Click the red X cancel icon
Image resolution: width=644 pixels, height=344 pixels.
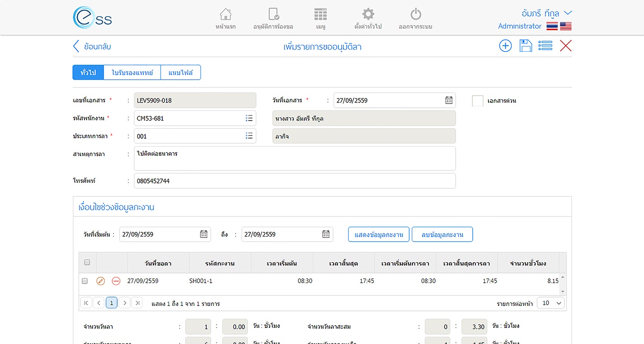point(566,46)
